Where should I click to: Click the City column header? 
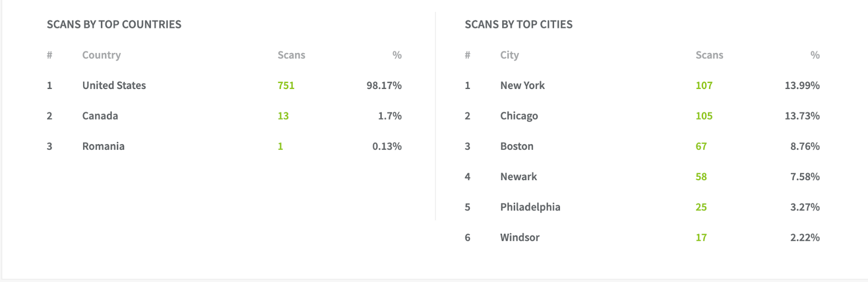[509, 55]
